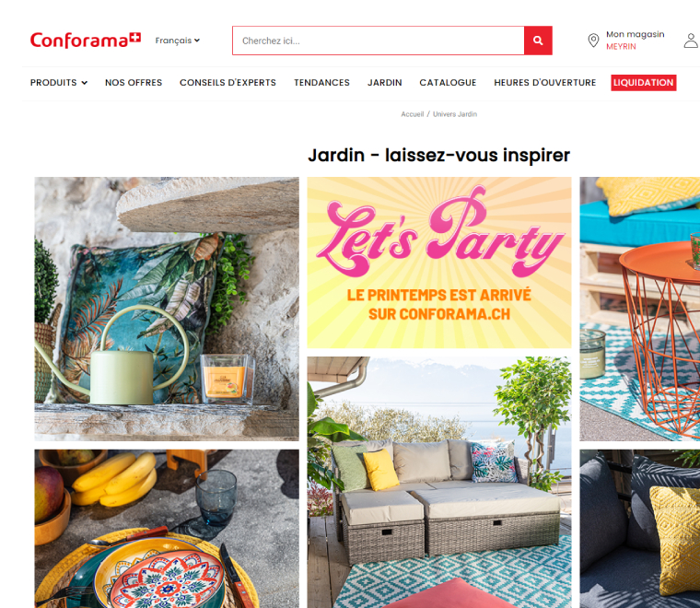Open the TENDANCES section
The image size is (700, 608).
coord(321,83)
